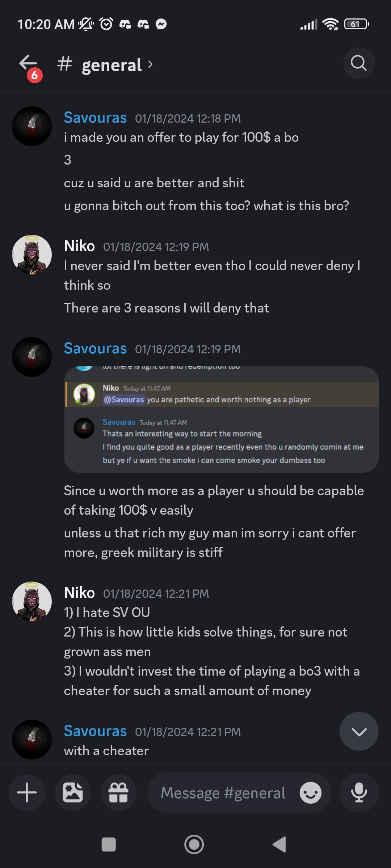Tap the microphone voice message icon
This screenshot has height=868, width=391.
click(359, 793)
